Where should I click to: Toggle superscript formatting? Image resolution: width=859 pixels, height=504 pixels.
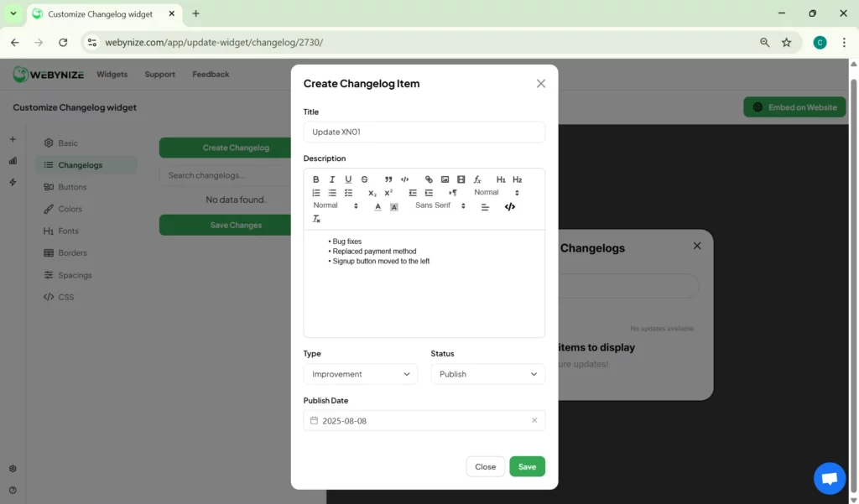[388, 193]
